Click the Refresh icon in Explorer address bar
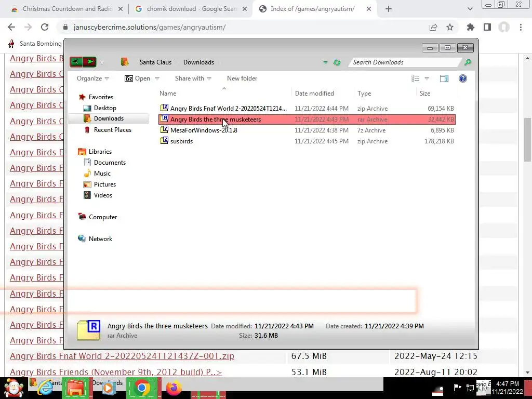The width and height of the screenshot is (532, 399). point(337,62)
